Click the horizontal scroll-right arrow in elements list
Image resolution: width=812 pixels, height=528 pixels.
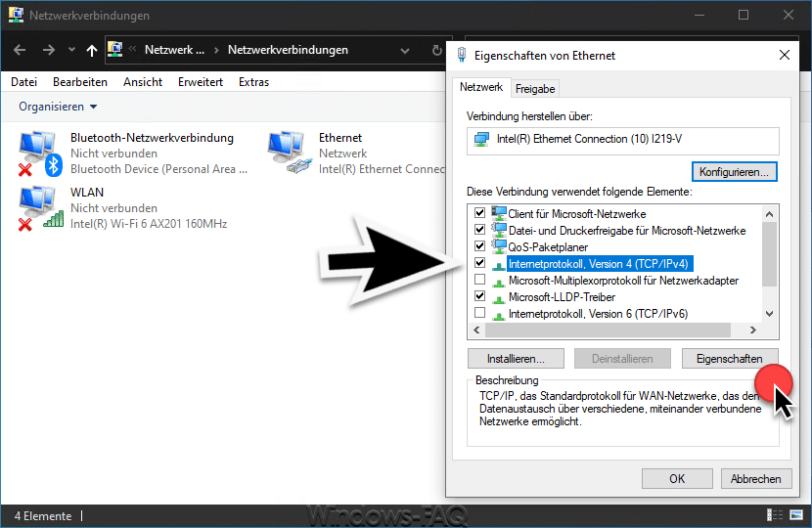[x=753, y=330]
